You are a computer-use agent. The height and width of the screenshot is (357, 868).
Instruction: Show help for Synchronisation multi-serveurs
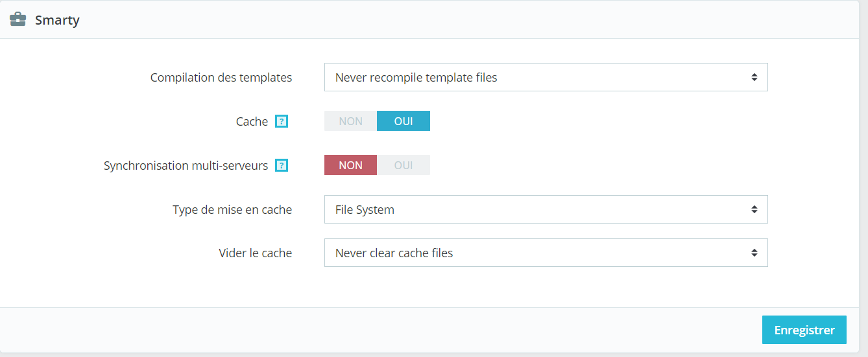[282, 165]
